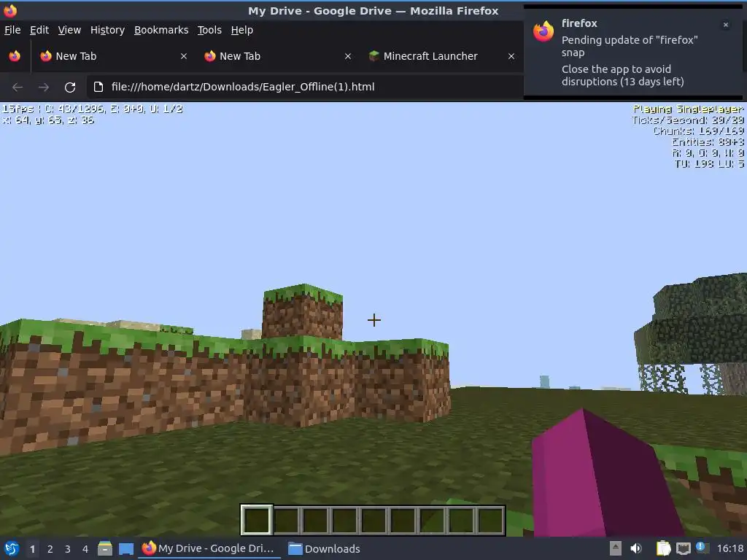Close the second New Tab
Screen dimensions: 747x560
(347, 56)
